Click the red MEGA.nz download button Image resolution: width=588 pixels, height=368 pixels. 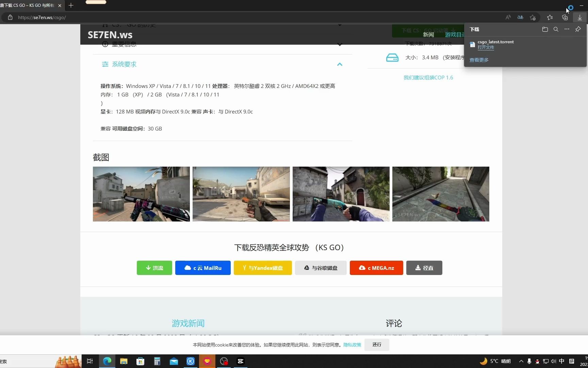coord(376,268)
